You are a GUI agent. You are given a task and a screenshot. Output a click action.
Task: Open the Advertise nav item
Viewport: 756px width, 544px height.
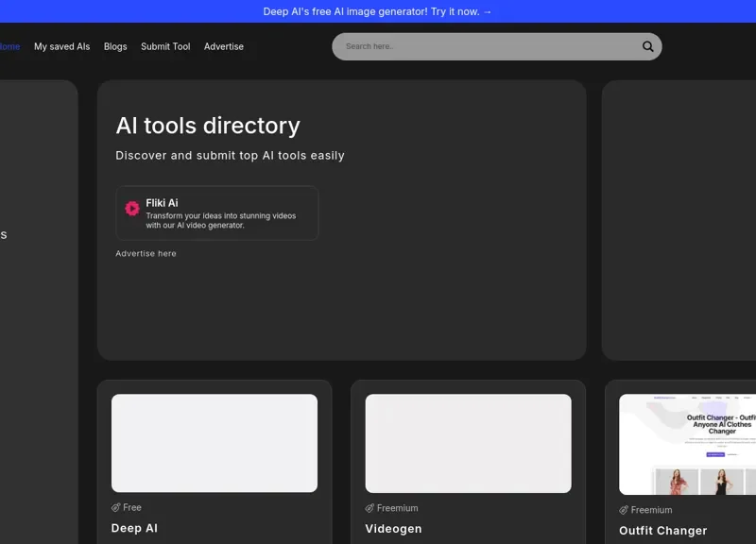[224, 46]
